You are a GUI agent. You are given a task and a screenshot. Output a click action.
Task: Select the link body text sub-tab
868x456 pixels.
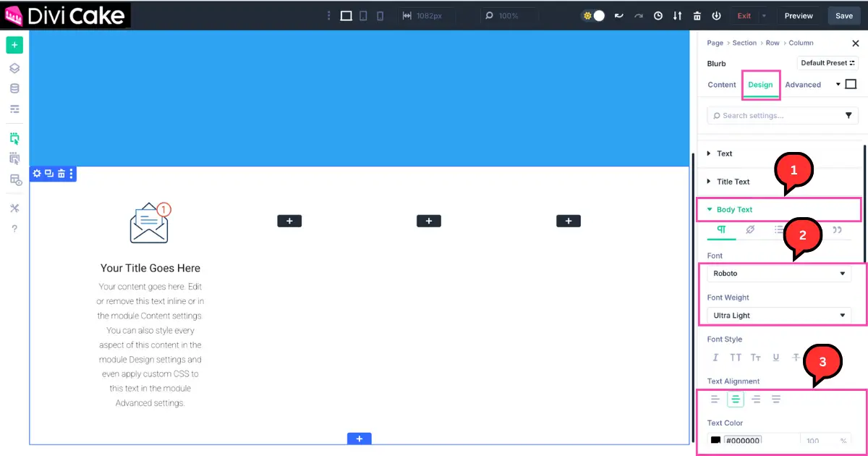pyautogui.click(x=750, y=230)
